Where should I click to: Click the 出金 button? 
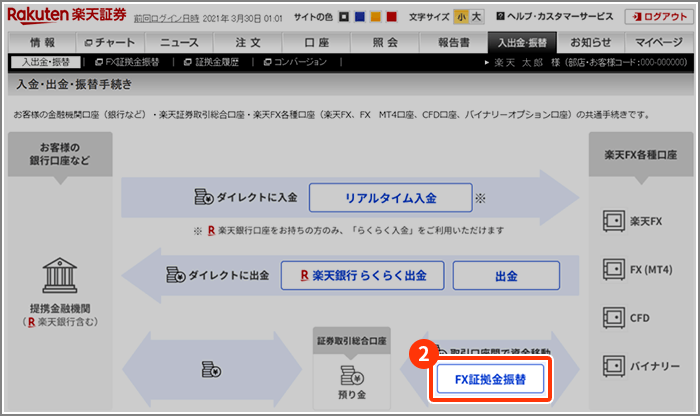tap(506, 275)
